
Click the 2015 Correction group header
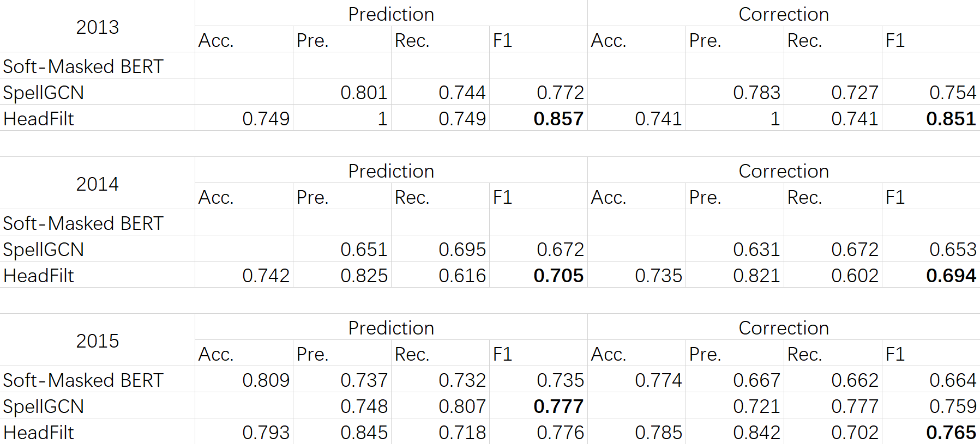click(x=784, y=327)
